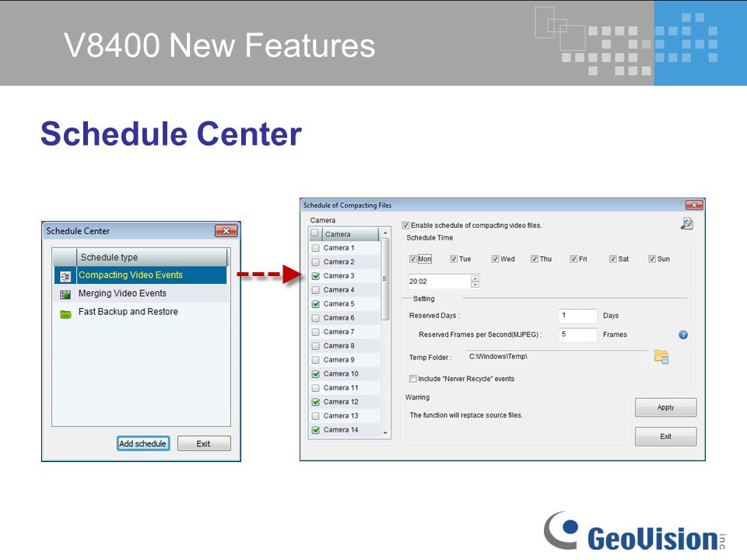This screenshot has width=747, height=560.
Task: Click the Reserved Frames per Second field
Action: [x=577, y=334]
